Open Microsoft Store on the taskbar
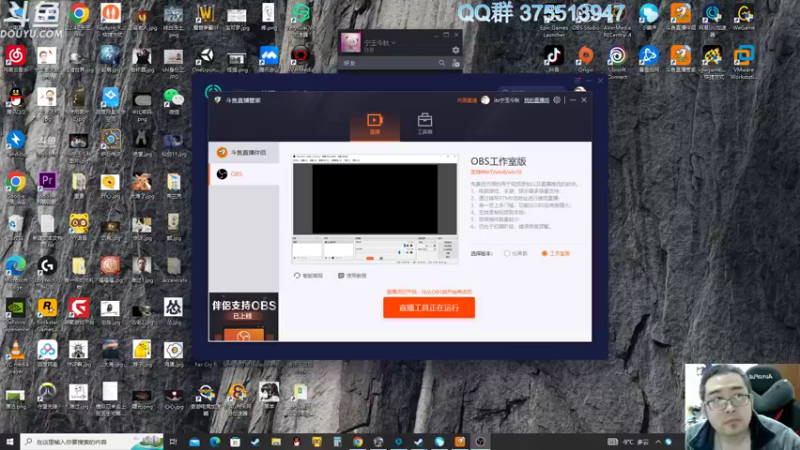 click(x=235, y=442)
